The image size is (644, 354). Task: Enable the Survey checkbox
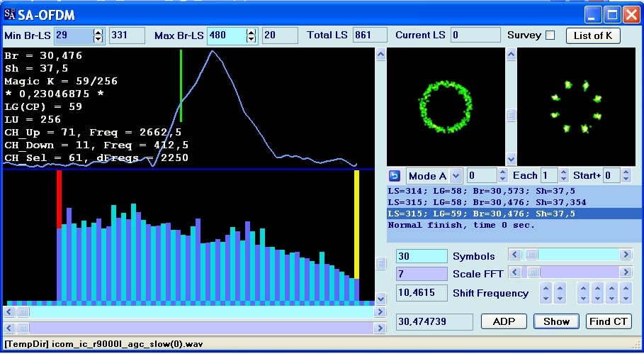pyautogui.click(x=550, y=35)
